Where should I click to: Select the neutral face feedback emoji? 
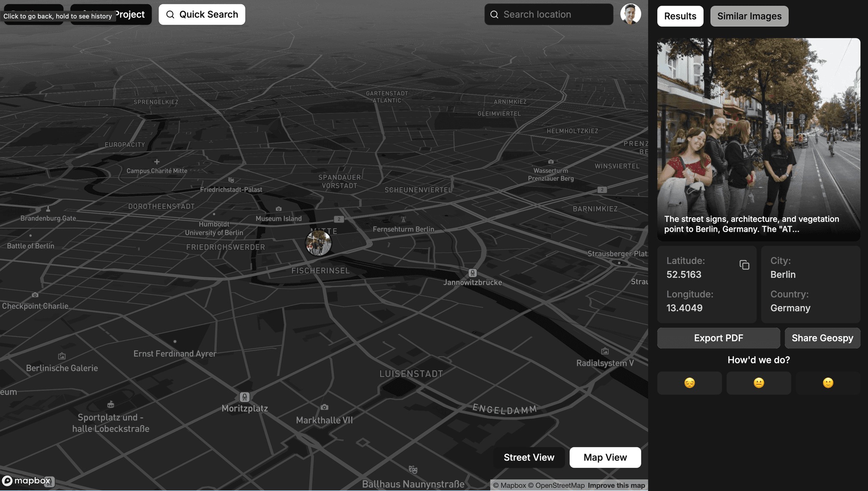point(758,383)
